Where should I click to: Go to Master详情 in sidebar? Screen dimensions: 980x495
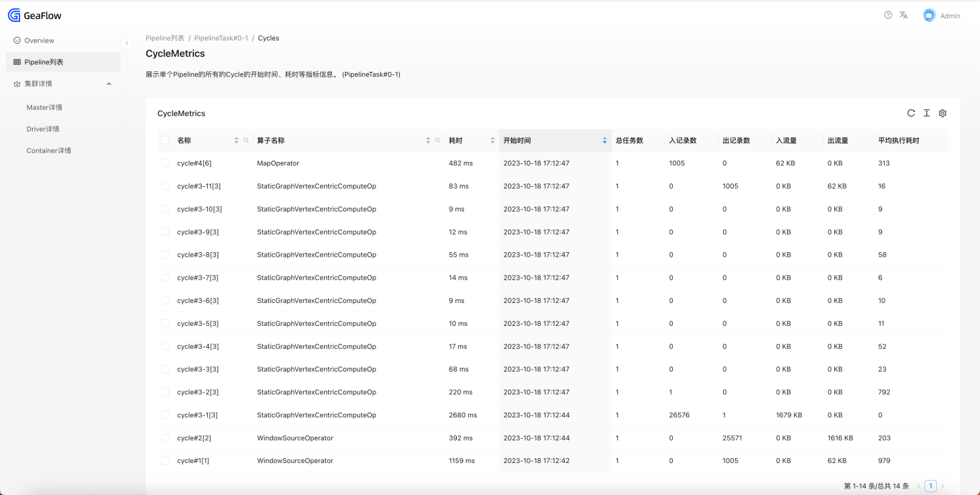(44, 107)
